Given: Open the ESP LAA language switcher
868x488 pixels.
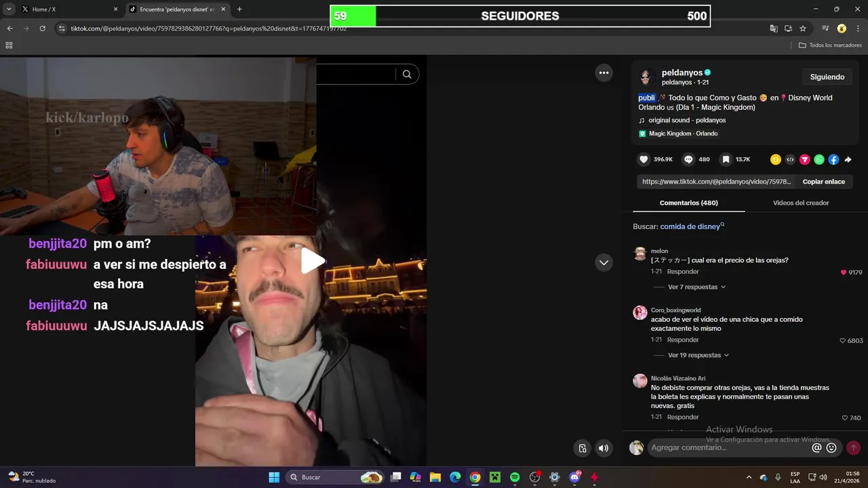Looking at the screenshot, I should click(795, 477).
